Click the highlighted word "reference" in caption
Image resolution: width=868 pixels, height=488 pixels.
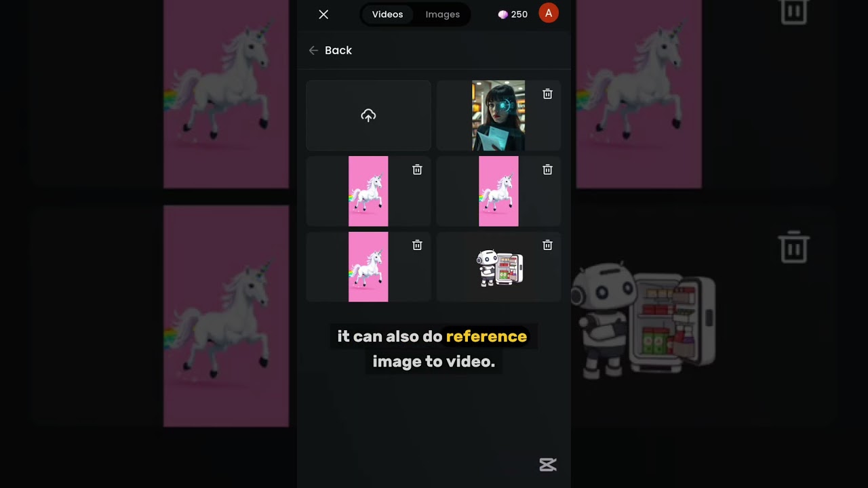pyautogui.click(x=486, y=336)
